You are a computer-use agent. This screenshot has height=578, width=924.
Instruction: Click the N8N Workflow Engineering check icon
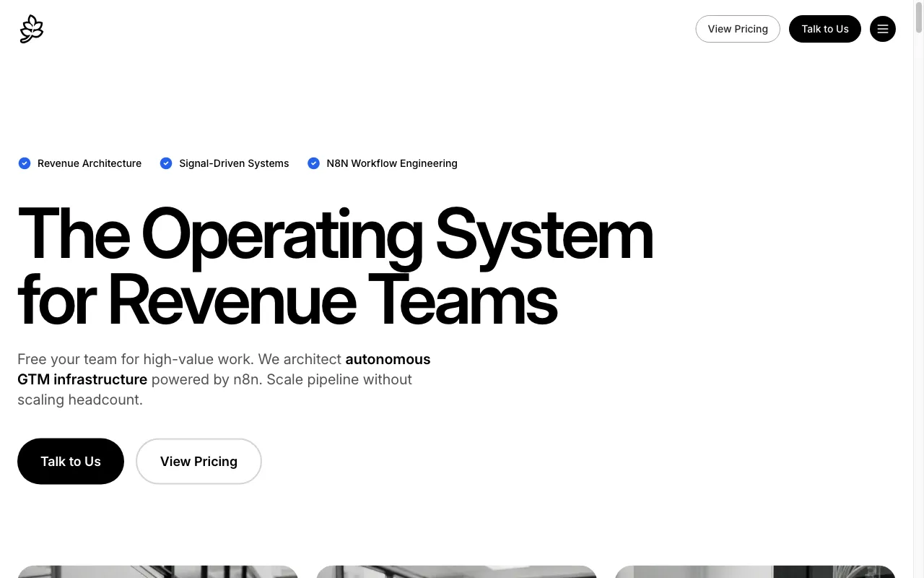[314, 163]
